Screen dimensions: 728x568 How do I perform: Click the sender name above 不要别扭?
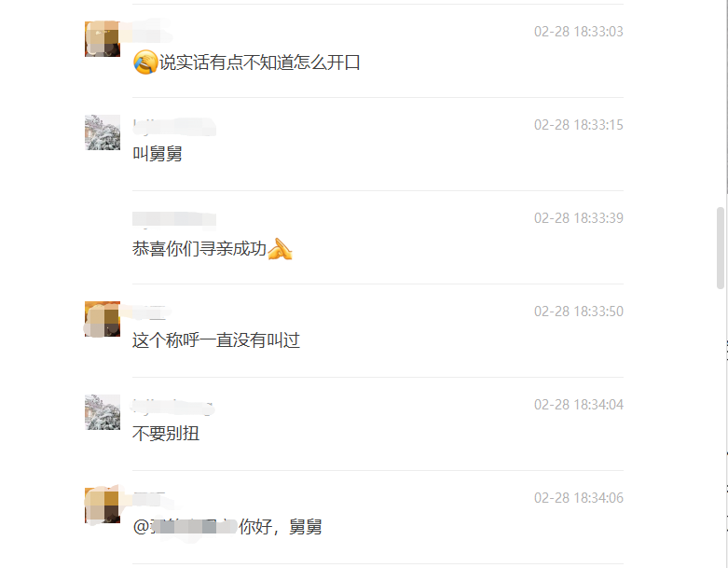tap(173, 407)
